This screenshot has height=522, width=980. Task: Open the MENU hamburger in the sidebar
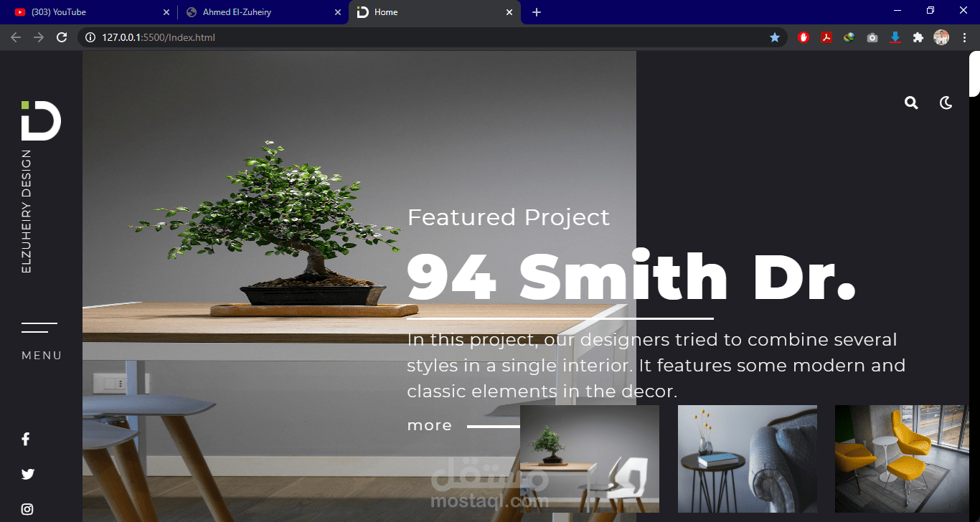coord(41,341)
